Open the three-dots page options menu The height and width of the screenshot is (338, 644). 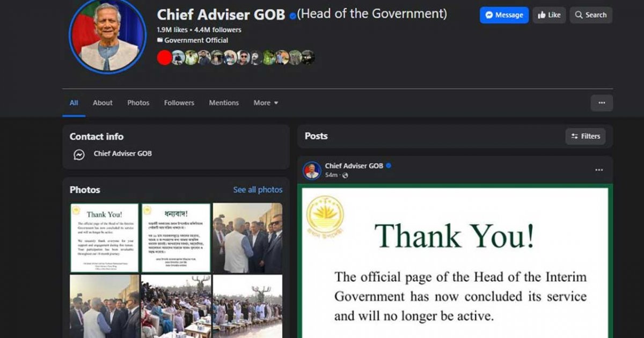[x=602, y=103]
